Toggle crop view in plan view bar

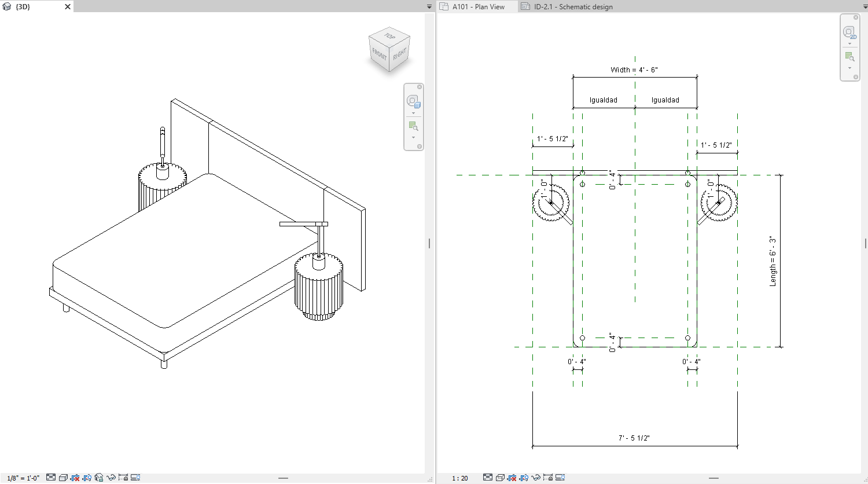tap(512, 478)
